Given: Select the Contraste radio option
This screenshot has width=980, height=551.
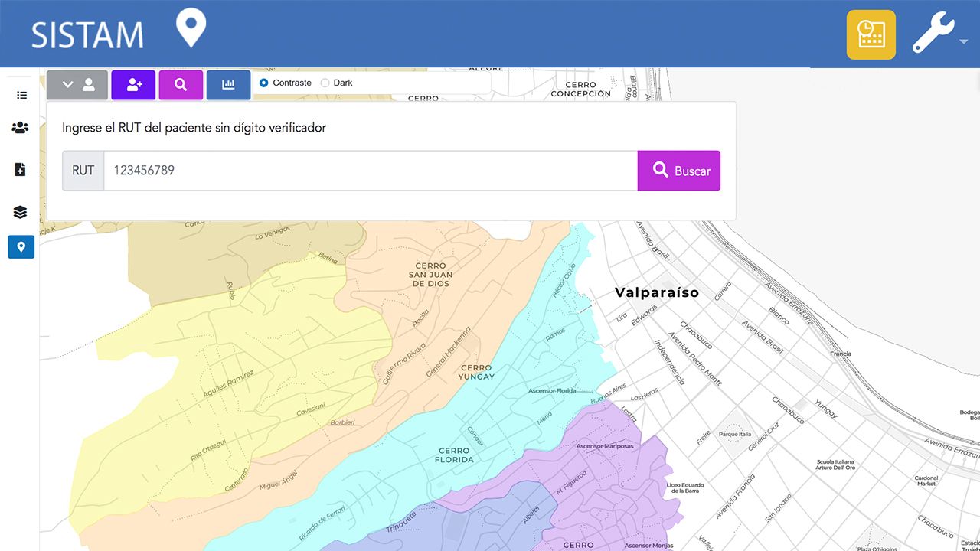Looking at the screenshot, I should [264, 83].
